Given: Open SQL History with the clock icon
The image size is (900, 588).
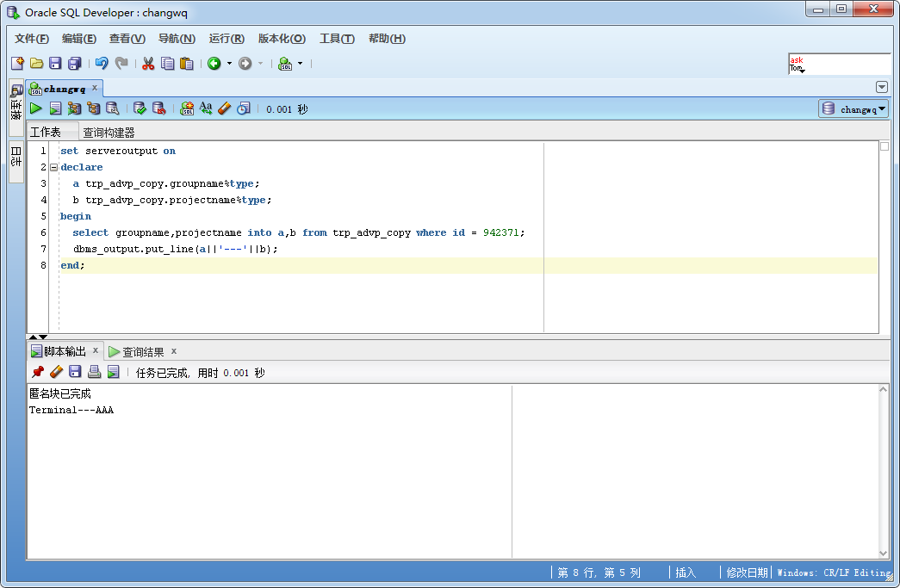Looking at the screenshot, I should pyautogui.click(x=244, y=108).
